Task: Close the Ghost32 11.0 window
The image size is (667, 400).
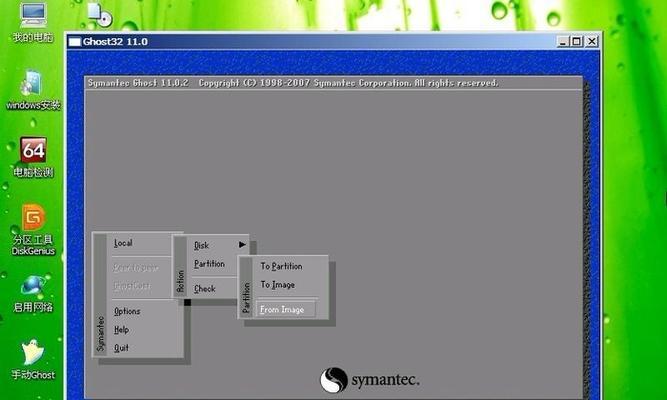Action: coord(591,41)
